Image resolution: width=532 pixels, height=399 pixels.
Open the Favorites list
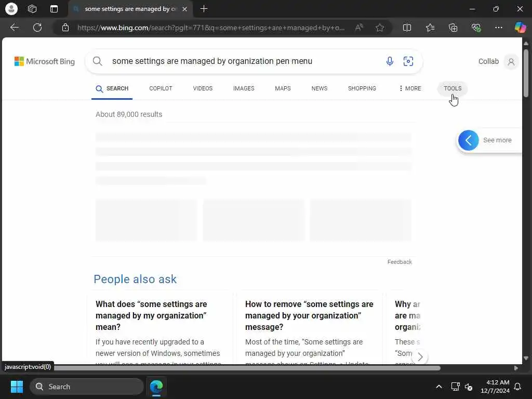(430, 28)
